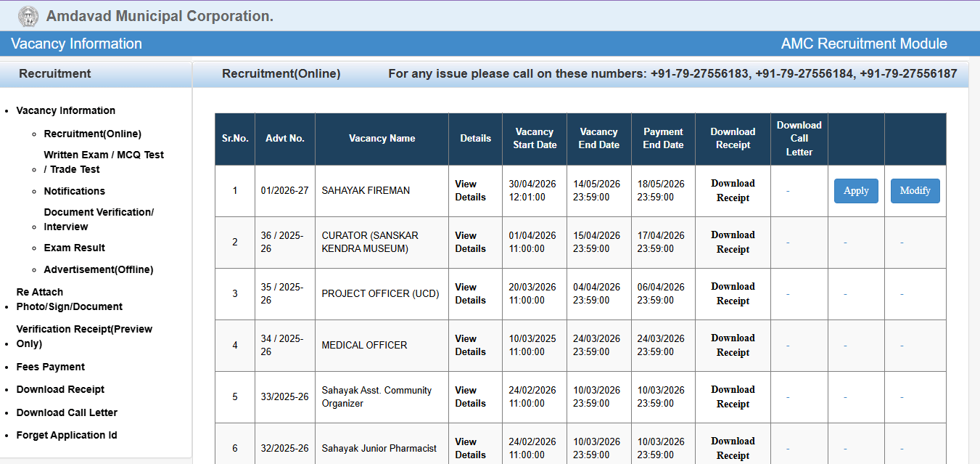
Task: Download Receipt for MEDICAL OFFICER
Action: point(733,345)
